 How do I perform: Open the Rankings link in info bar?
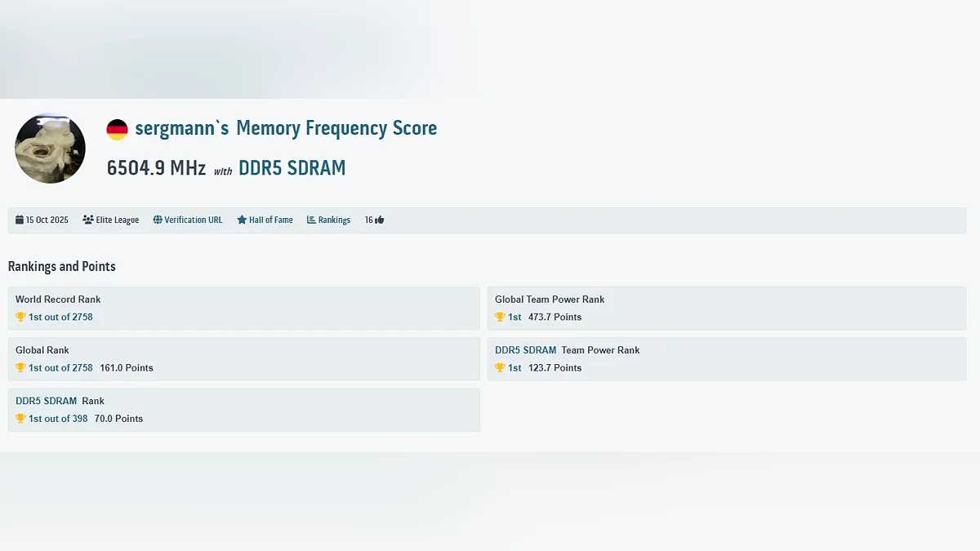(334, 220)
